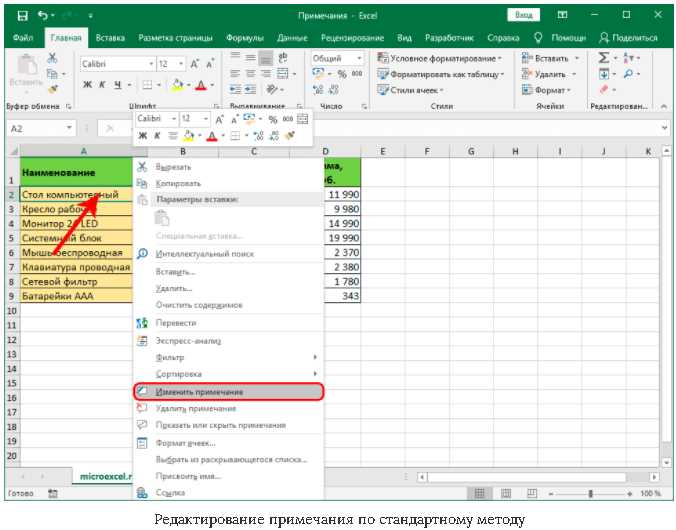676x530 pixels.
Task: Click the Copy icon in the ribbon clipboard group
Action: [52, 74]
